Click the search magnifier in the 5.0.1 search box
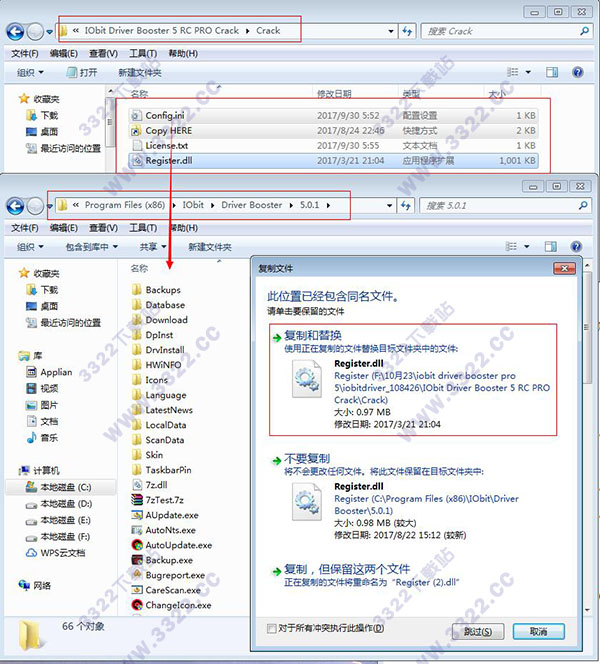The width and height of the screenshot is (600, 664). tap(583, 205)
